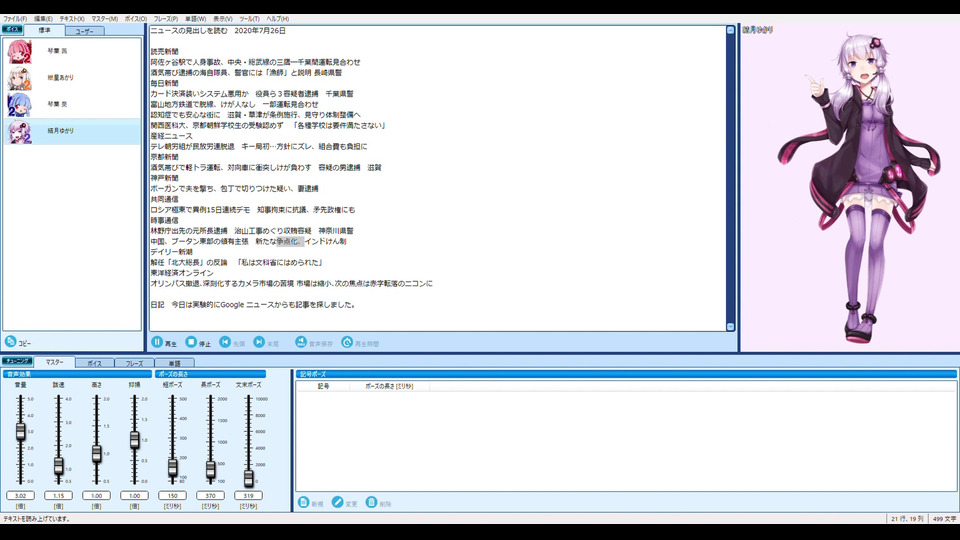This screenshot has height=540, width=960.
Task: Open the ファイル(F) menu
Action: point(15,19)
